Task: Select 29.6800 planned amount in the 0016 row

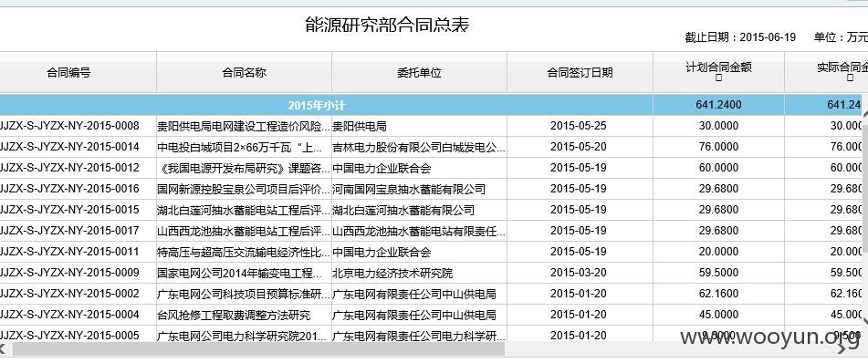Action: 718,189
